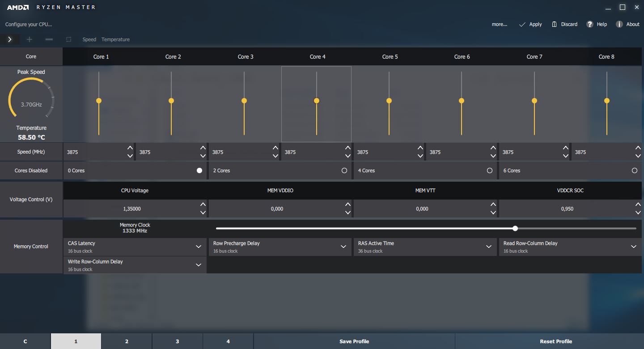This screenshot has width=644, height=349.
Task: Open Help via question mark icon
Action: point(590,24)
